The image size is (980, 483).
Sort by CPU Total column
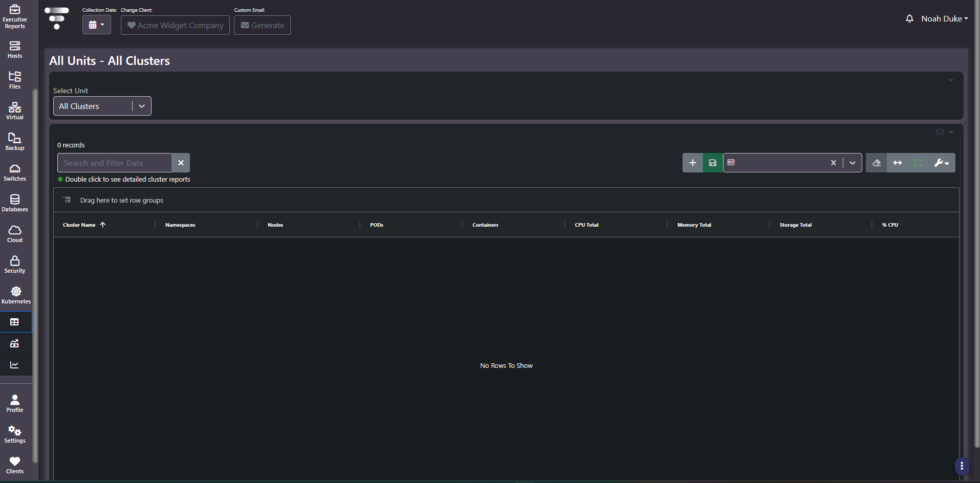587,225
